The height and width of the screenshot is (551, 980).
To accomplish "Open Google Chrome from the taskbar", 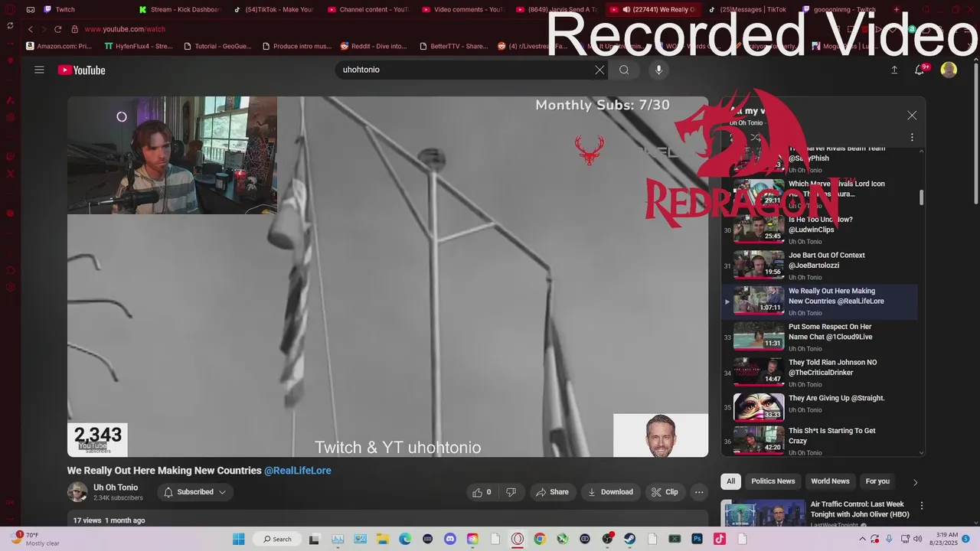I will pos(540,539).
